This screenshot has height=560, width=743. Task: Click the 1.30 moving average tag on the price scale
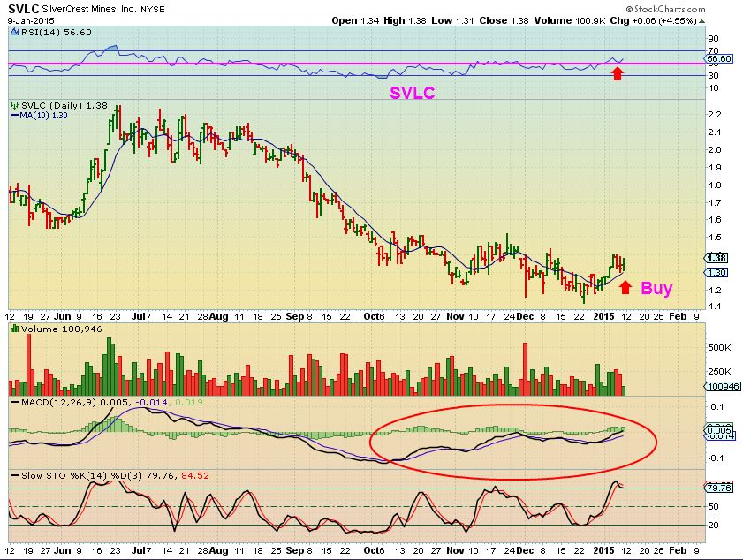click(x=716, y=272)
